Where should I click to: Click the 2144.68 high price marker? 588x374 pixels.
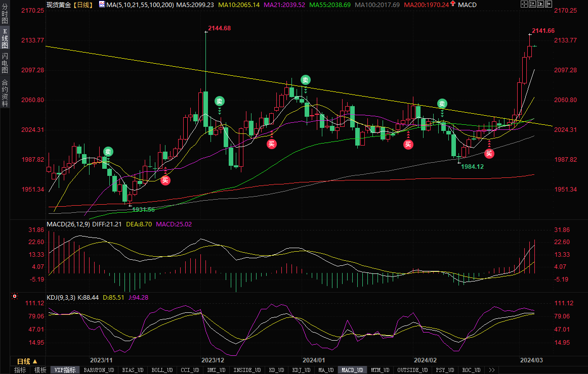219,28
